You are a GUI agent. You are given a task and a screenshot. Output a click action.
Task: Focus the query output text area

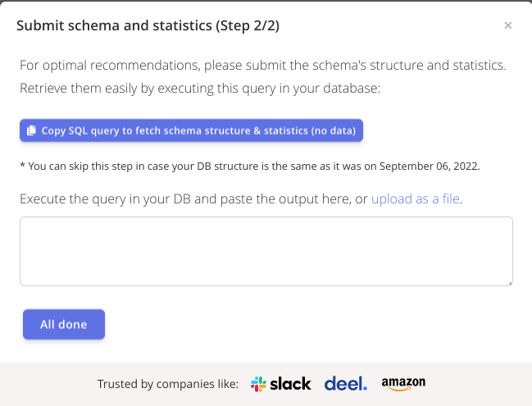coord(266,251)
